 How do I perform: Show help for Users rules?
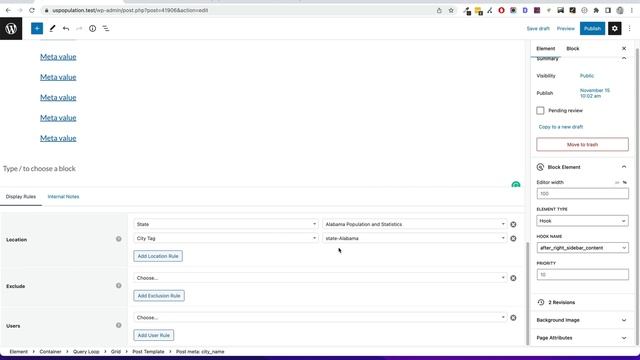(118, 325)
